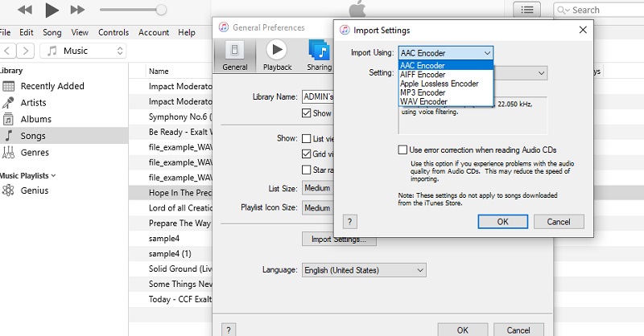Select the Symphony No.6 song row
This screenshot has width=644, height=336.
171,117
